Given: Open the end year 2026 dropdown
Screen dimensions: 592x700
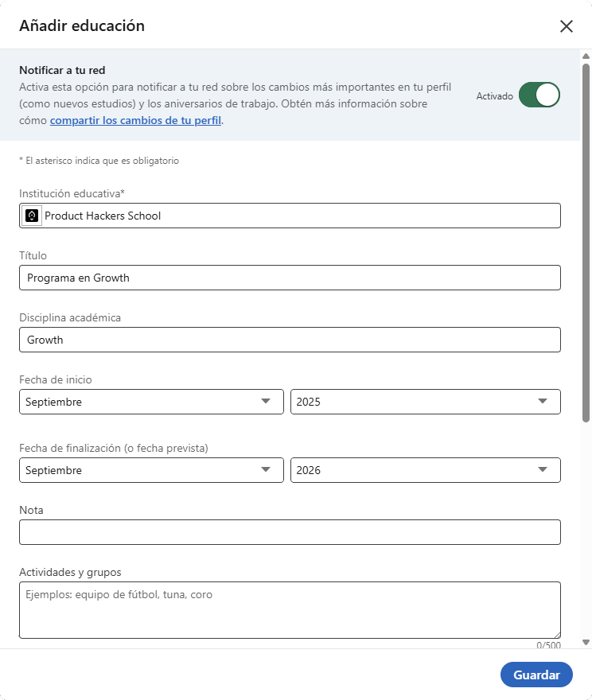Looking at the screenshot, I should click(426, 470).
